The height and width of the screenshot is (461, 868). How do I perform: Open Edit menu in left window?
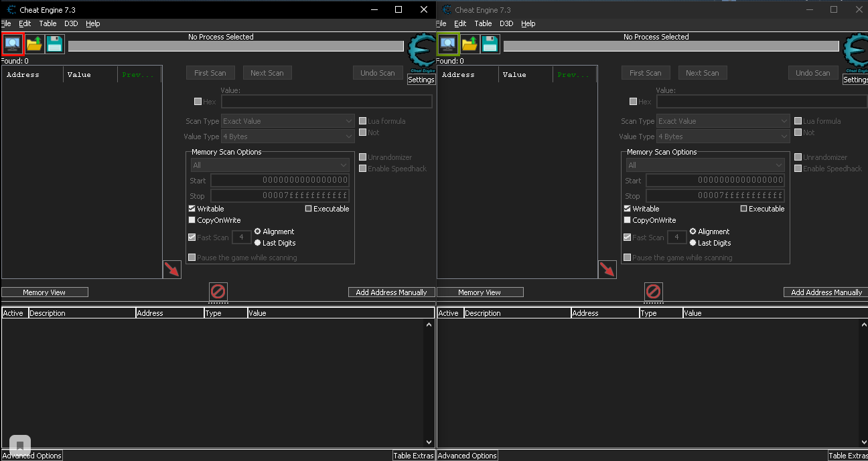[25, 23]
